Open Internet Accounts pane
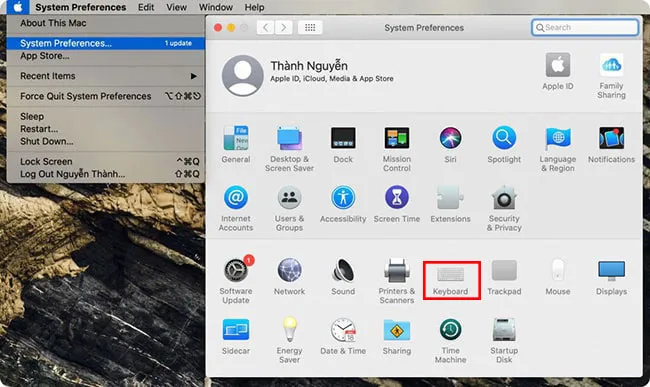650x387 pixels. pyautogui.click(x=235, y=208)
